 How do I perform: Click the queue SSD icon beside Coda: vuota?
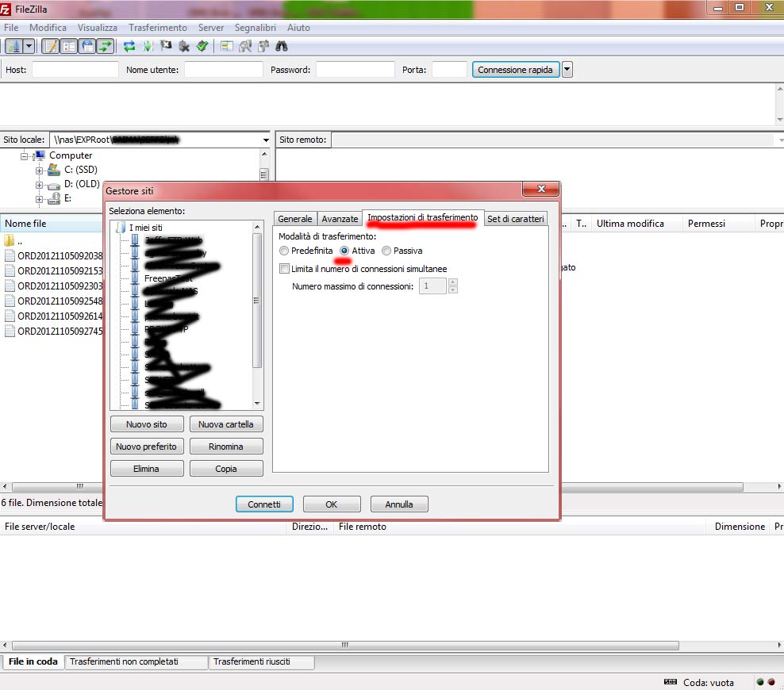coord(670,682)
